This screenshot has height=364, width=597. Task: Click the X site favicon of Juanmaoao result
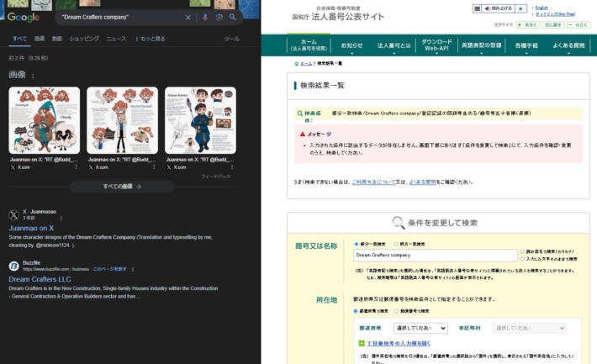tap(14, 214)
